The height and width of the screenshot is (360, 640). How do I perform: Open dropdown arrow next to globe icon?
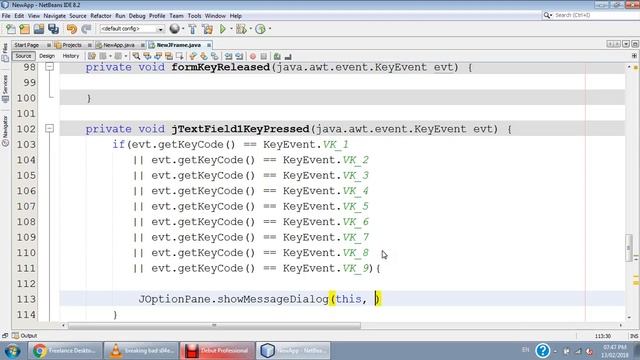click(x=182, y=29)
